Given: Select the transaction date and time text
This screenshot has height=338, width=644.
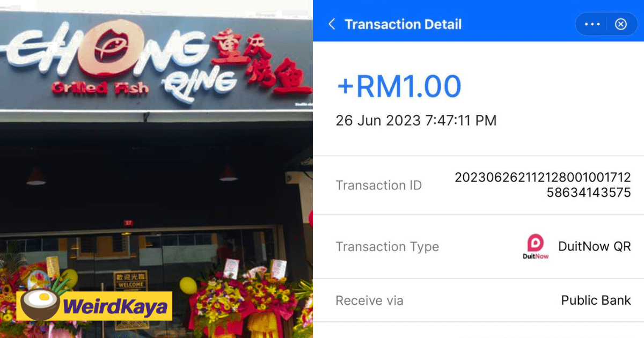Looking at the screenshot, I should click(416, 120).
